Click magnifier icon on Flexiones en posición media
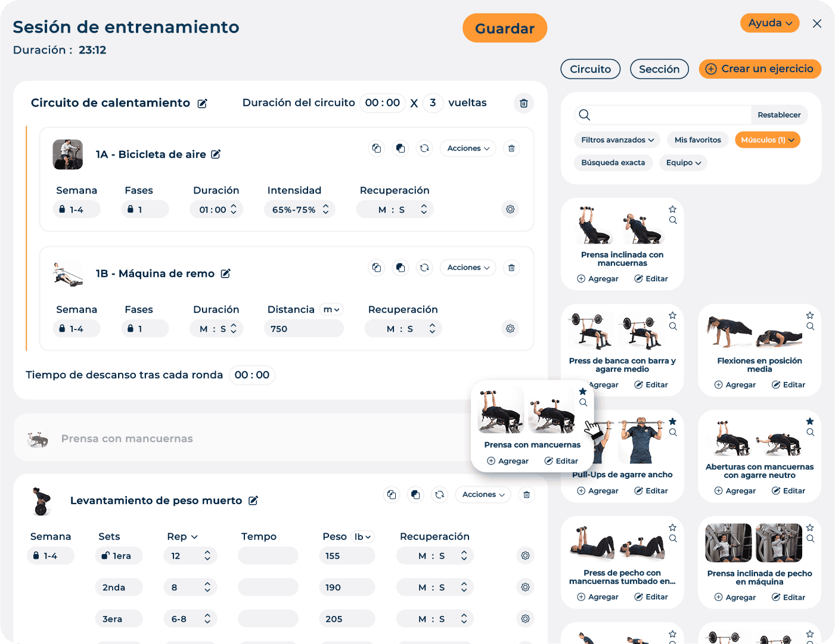Viewport: 835px width, 644px height. tap(810, 326)
